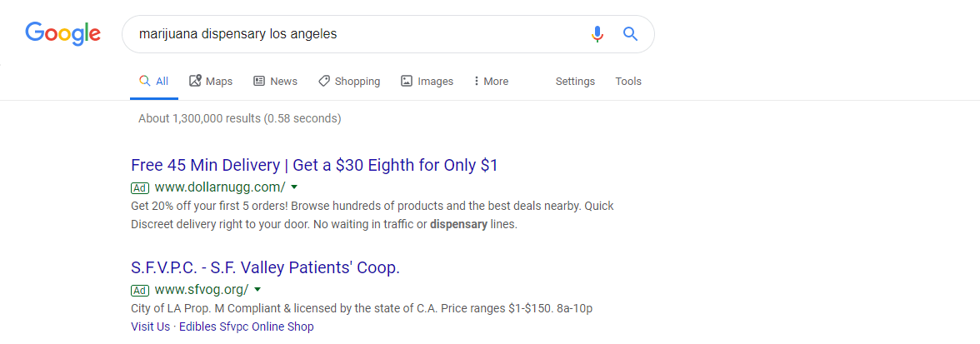Click inside the search query field
Viewport: 980px width, 344px height.
coord(357,33)
